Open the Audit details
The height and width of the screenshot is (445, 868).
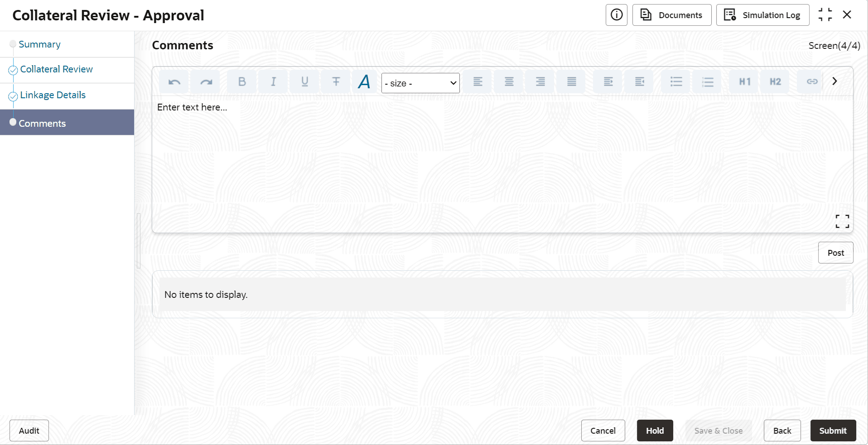[x=29, y=431]
